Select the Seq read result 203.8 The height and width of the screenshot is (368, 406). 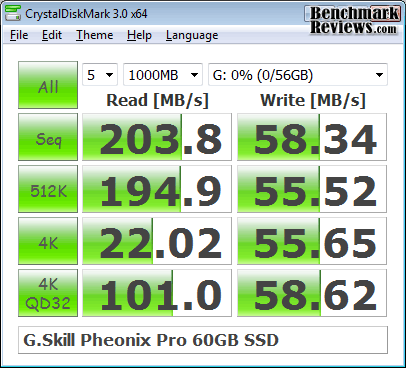(157, 137)
